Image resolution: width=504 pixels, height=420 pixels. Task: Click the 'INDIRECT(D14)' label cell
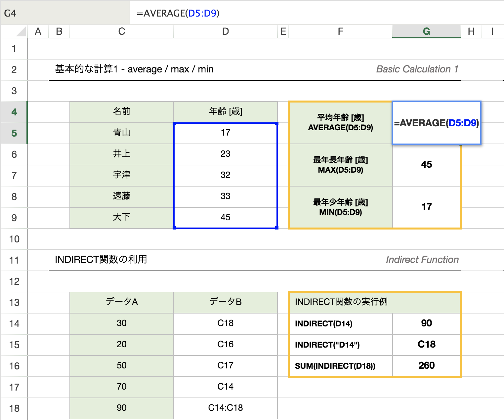(x=341, y=324)
